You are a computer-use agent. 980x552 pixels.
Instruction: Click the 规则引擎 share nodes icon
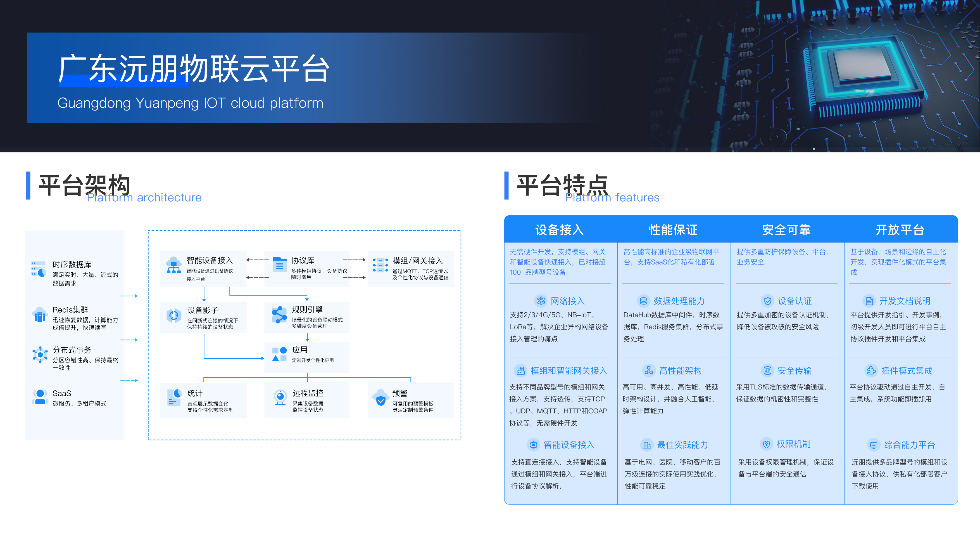tap(279, 315)
